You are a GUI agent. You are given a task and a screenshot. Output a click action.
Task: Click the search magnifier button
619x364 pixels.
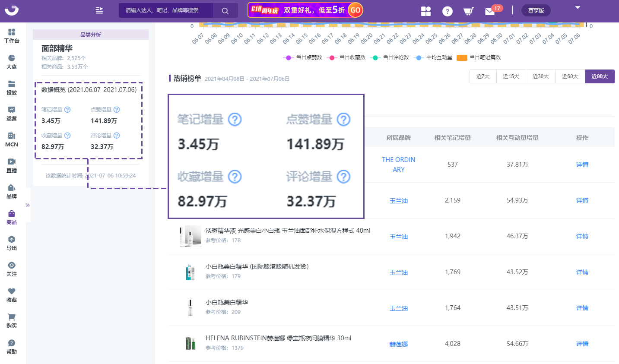(225, 11)
